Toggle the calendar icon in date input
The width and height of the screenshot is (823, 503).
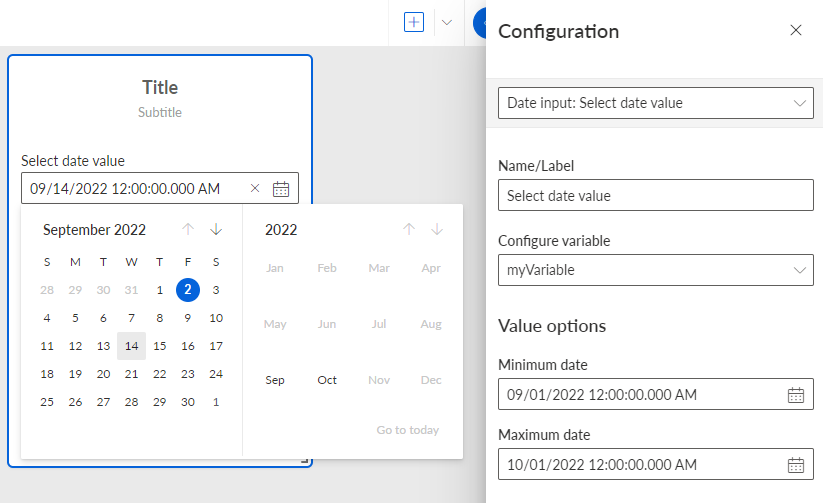click(x=281, y=188)
